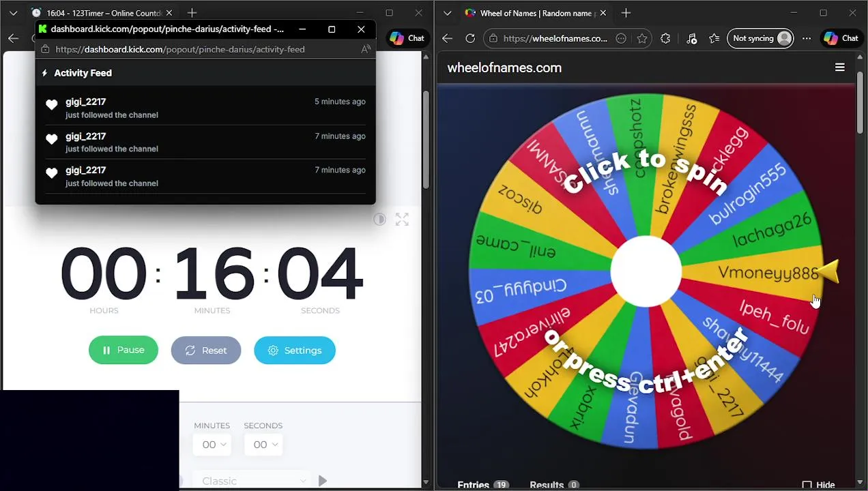Open Copilot Chat in the timer window
Image resolution: width=868 pixels, height=491 pixels.
click(407, 38)
